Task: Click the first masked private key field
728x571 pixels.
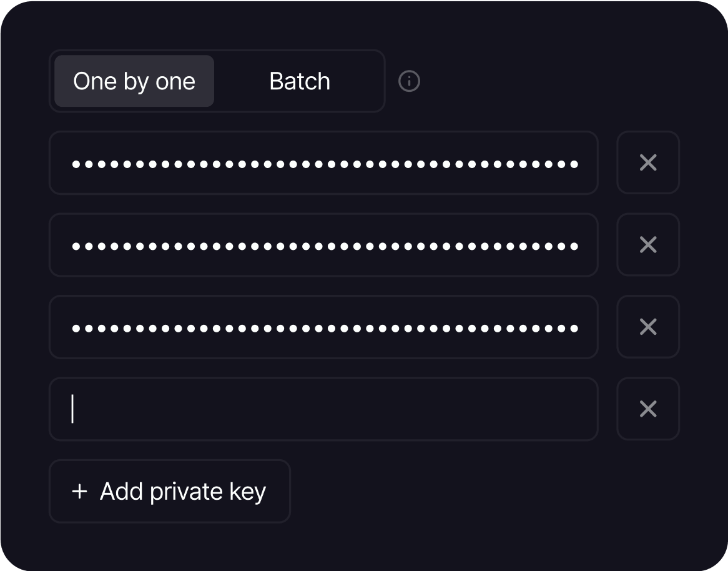Action: (x=323, y=163)
